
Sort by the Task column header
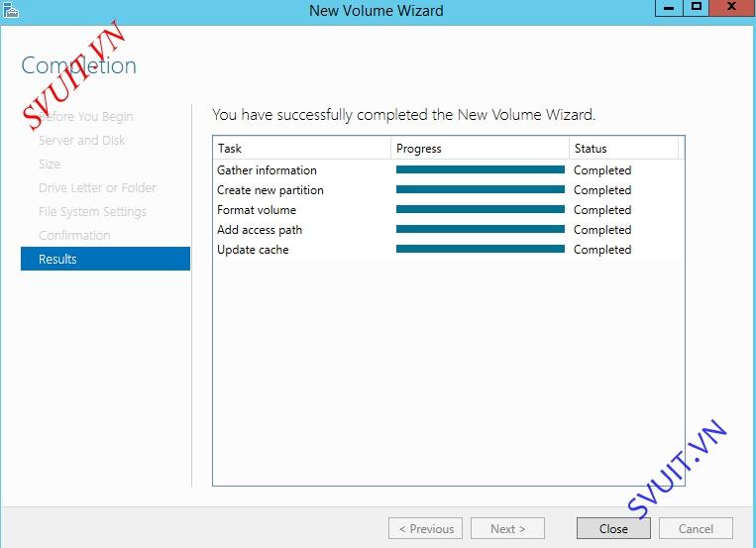pyautogui.click(x=301, y=148)
